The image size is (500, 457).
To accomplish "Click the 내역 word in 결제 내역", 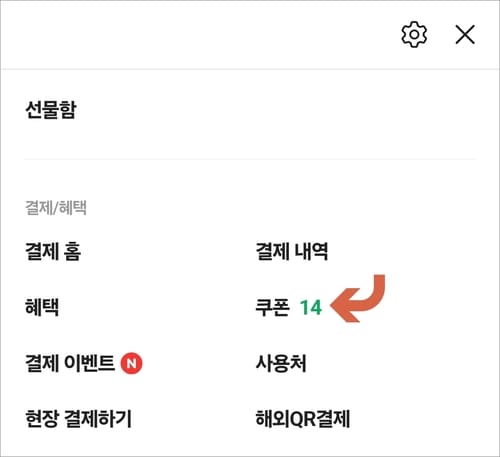I will (311, 251).
